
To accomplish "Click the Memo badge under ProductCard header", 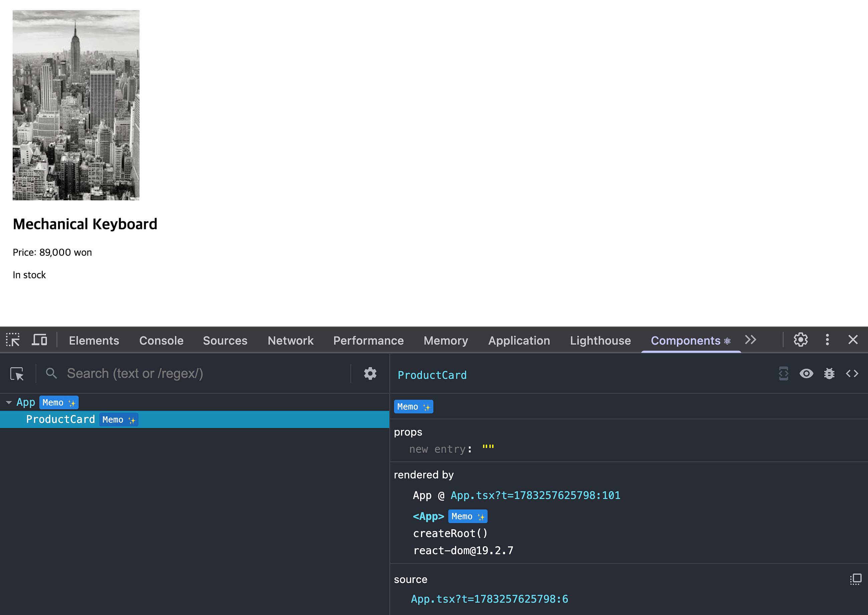I will [x=413, y=407].
